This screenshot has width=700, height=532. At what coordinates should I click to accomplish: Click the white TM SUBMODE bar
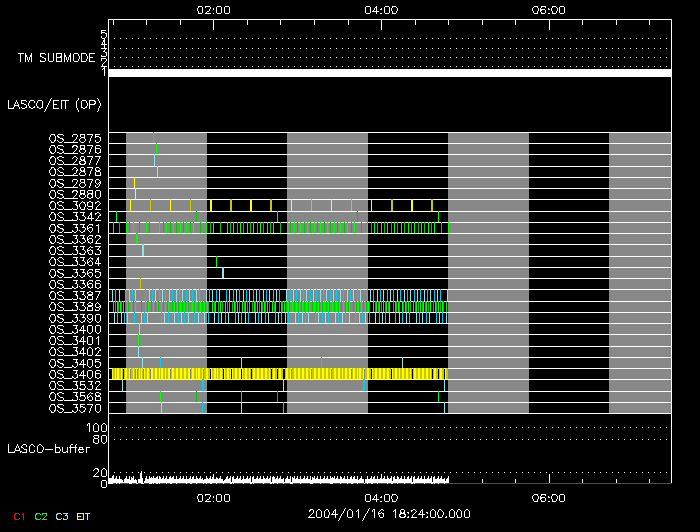tap(389, 73)
